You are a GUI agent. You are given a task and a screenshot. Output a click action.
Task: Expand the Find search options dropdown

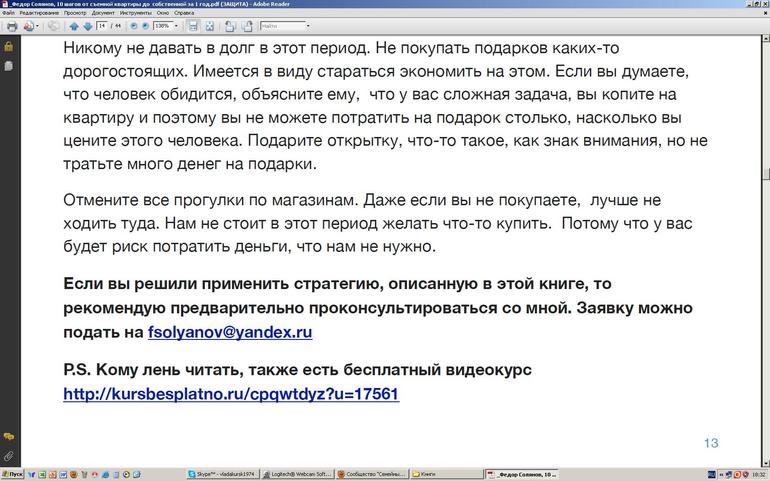click(x=307, y=26)
